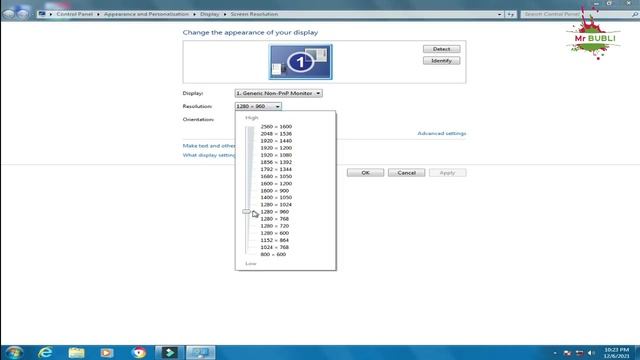
Task: Choose 1024 × 768 resolution
Action: click(x=274, y=247)
